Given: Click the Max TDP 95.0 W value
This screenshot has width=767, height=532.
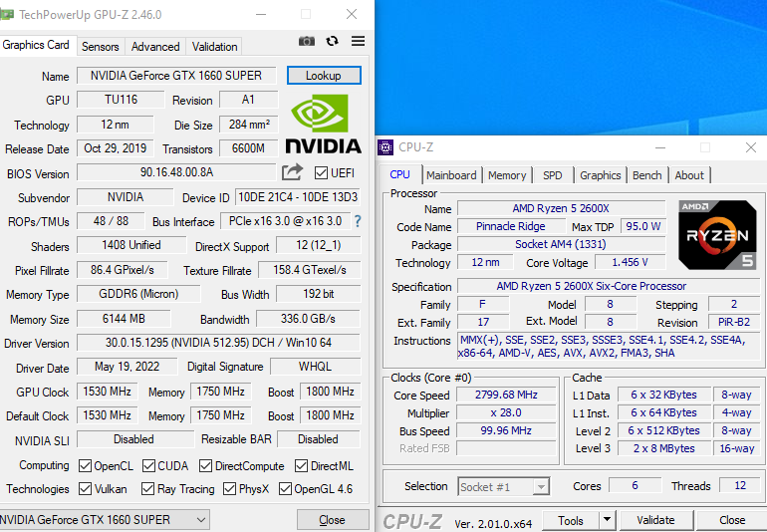Looking at the screenshot, I should click(643, 226).
